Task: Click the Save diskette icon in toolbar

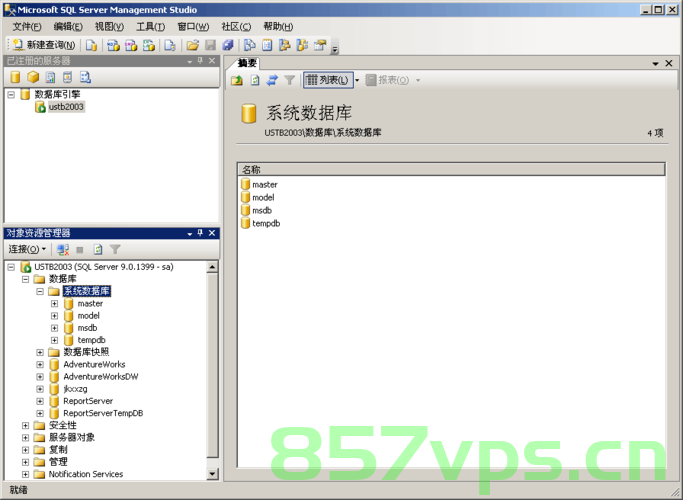Action: 210,45
